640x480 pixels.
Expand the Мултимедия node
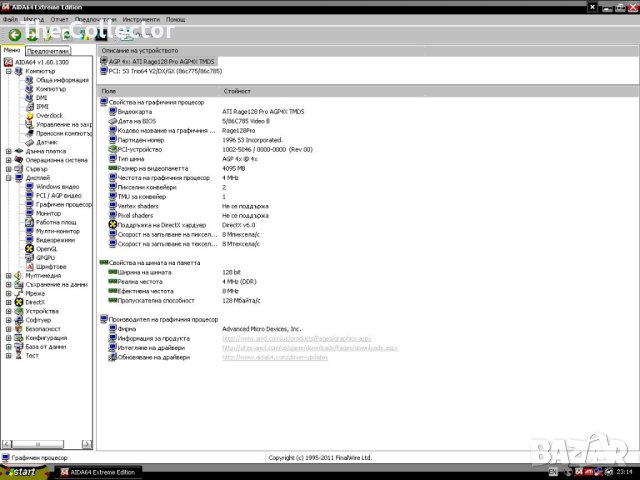(9, 276)
